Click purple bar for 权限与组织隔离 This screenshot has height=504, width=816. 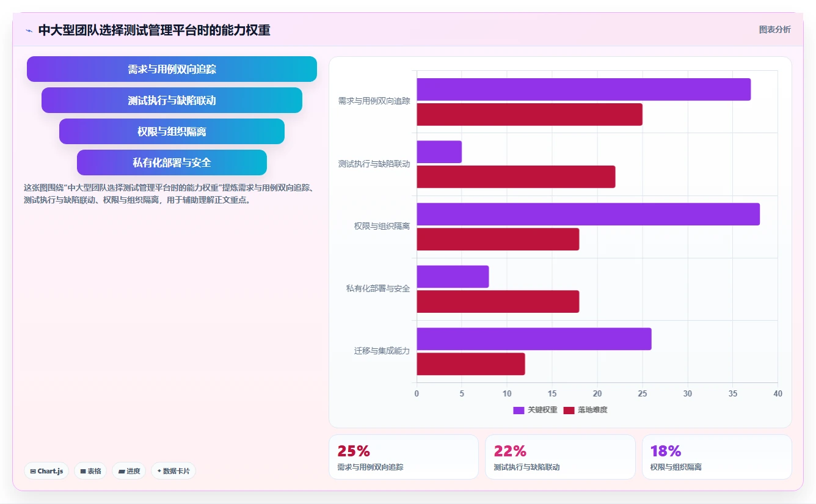click(x=588, y=214)
